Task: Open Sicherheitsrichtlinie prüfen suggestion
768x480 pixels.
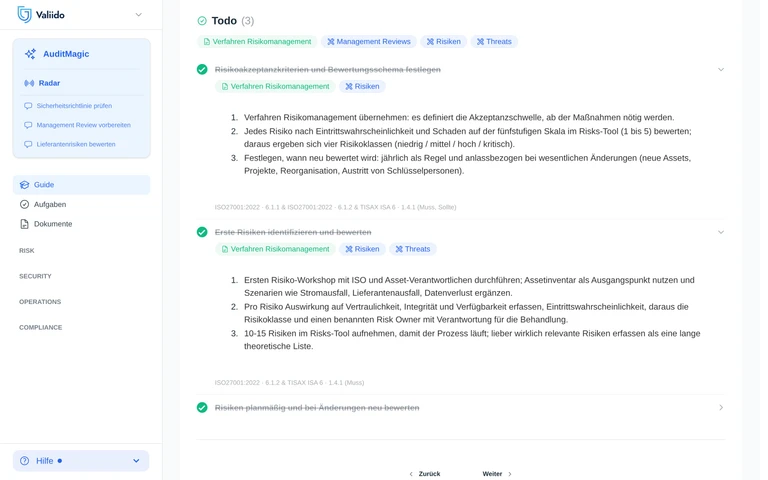Action: click(74, 106)
